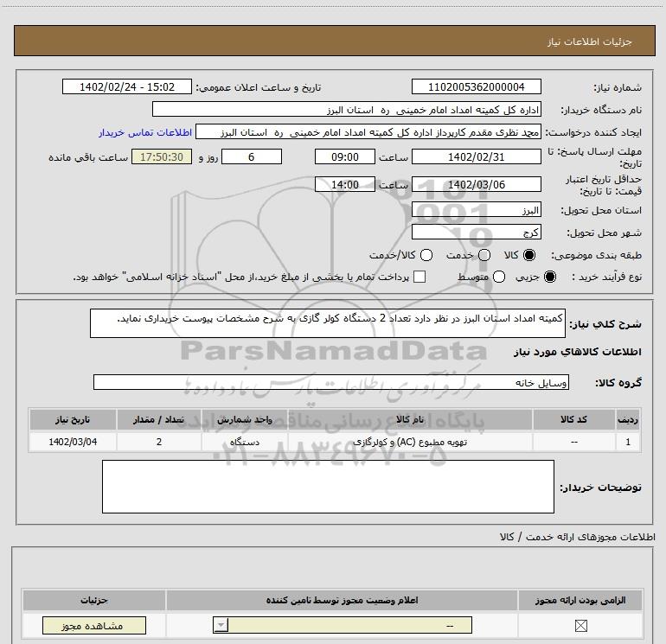Click the الزامی بودن ارائه مجوز header
The height and width of the screenshot is (644, 666).
coord(580,600)
